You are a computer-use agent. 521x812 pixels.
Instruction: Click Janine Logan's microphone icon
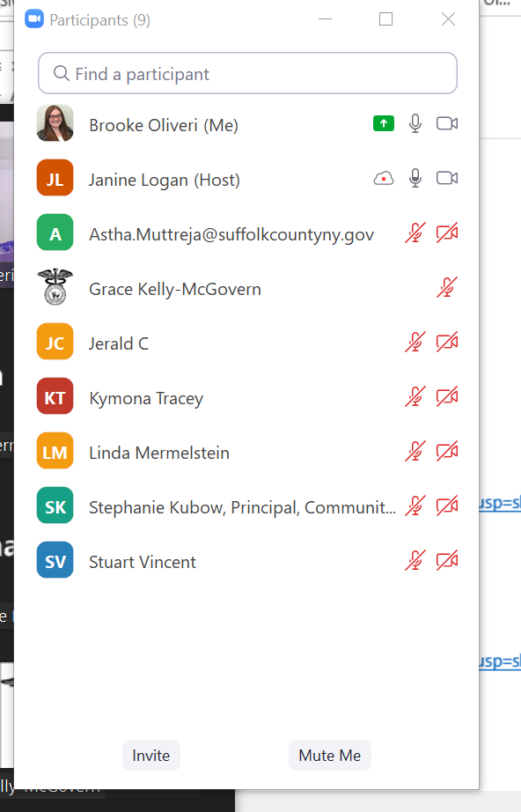click(x=415, y=178)
